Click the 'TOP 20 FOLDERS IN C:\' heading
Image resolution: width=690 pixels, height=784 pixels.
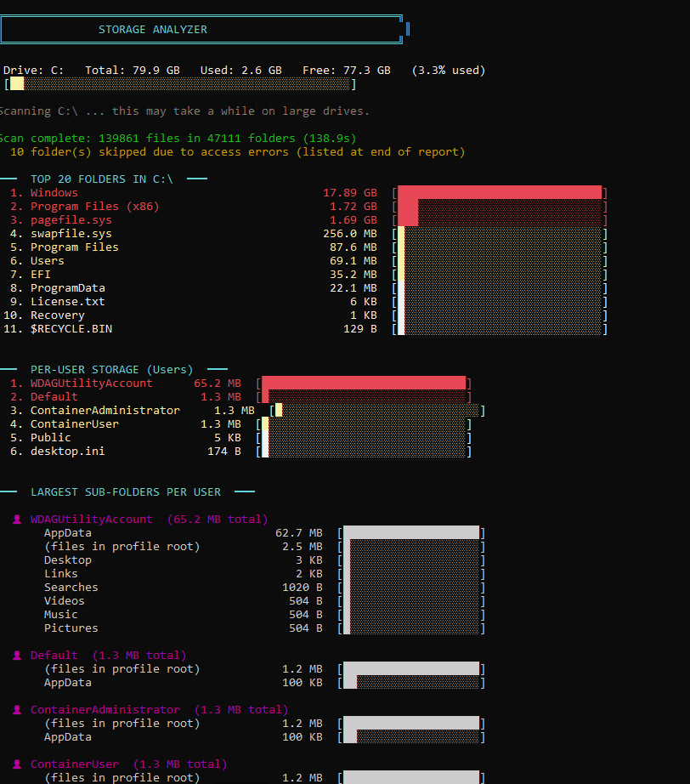(102, 179)
